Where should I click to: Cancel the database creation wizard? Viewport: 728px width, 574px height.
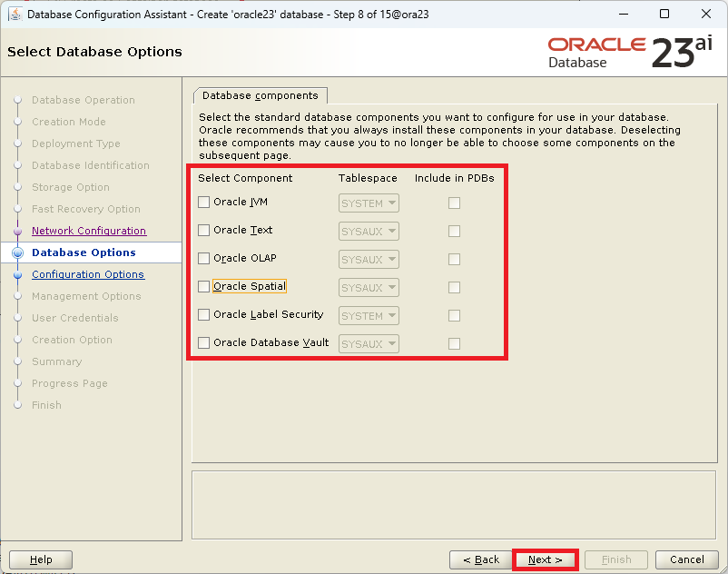[x=686, y=559]
